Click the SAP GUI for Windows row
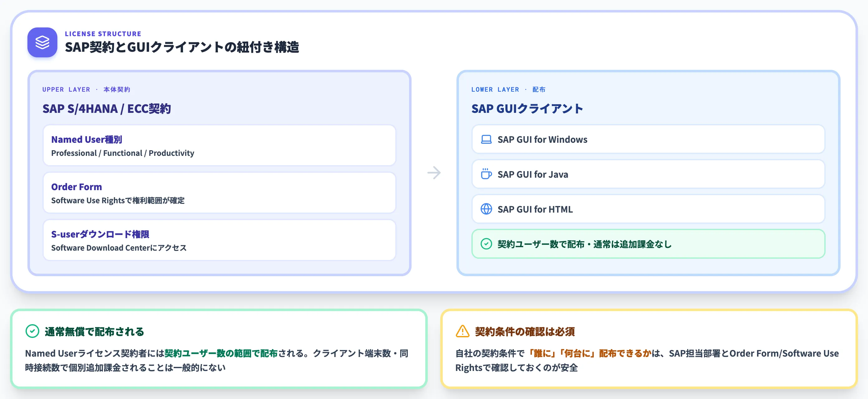Image resolution: width=868 pixels, height=399 pixels. (648, 140)
